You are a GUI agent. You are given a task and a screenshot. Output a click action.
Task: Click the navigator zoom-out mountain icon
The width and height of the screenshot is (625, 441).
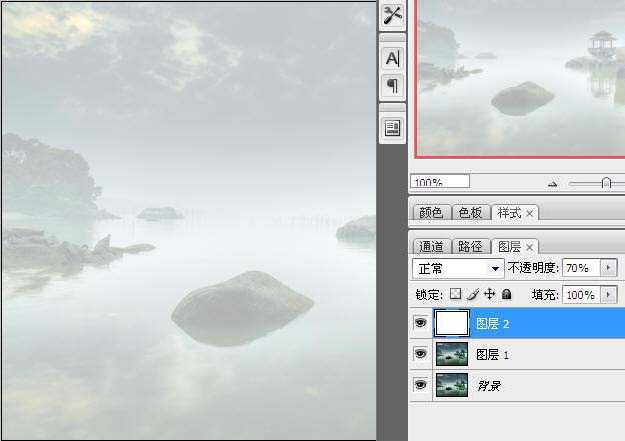(552, 184)
